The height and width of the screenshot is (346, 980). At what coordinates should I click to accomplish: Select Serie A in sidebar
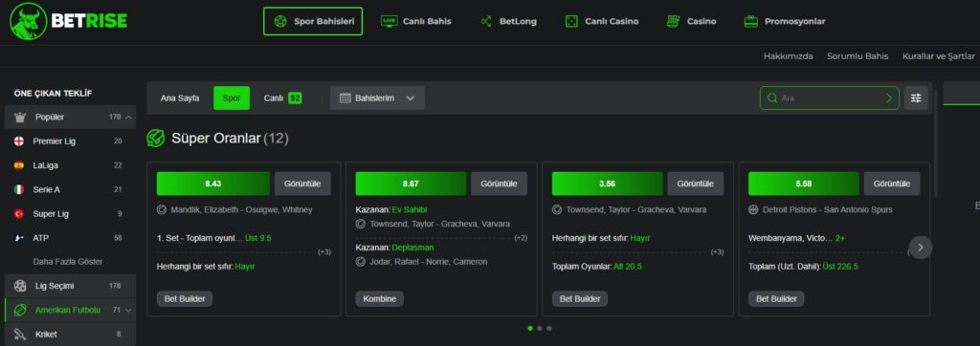pos(70,189)
